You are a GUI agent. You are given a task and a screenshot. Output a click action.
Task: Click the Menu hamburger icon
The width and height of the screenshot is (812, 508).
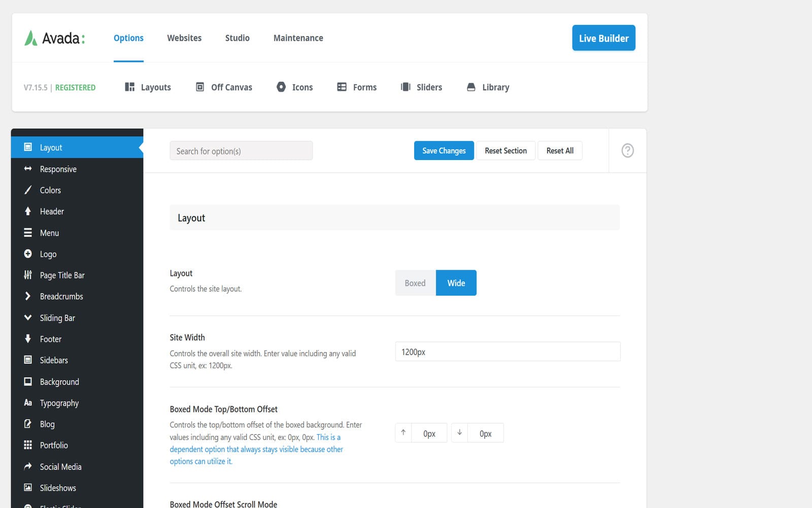(x=28, y=233)
